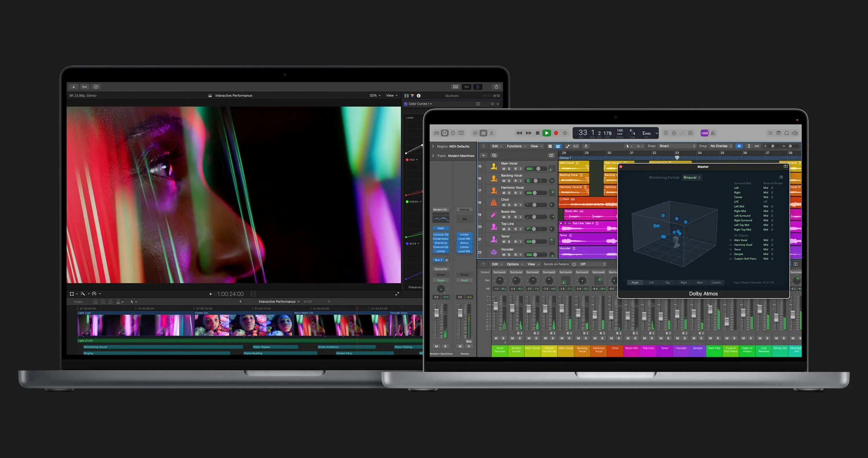Open the mixer from the control bar
Viewport: 868px width, 458px height.
[x=483, y=133]
